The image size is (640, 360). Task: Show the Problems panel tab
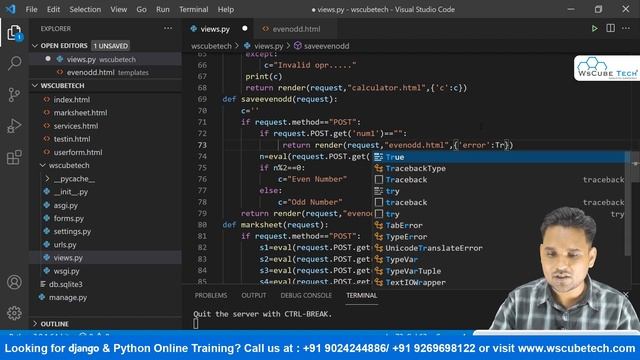click(211, 295)
